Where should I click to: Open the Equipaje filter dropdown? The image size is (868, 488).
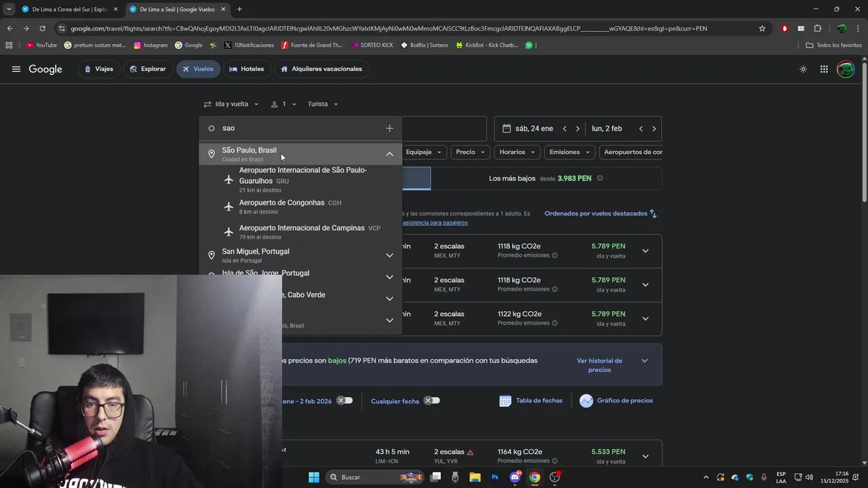coord(424,152)
